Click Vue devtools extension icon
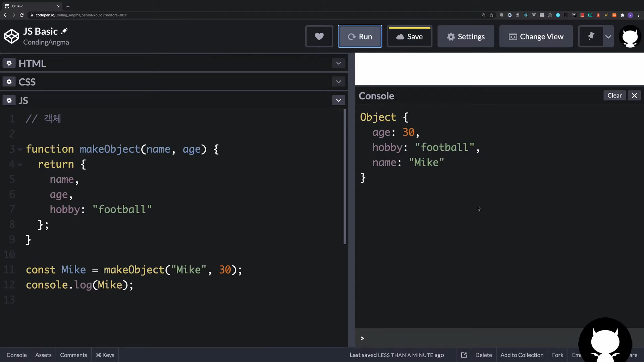 point(534,15)
